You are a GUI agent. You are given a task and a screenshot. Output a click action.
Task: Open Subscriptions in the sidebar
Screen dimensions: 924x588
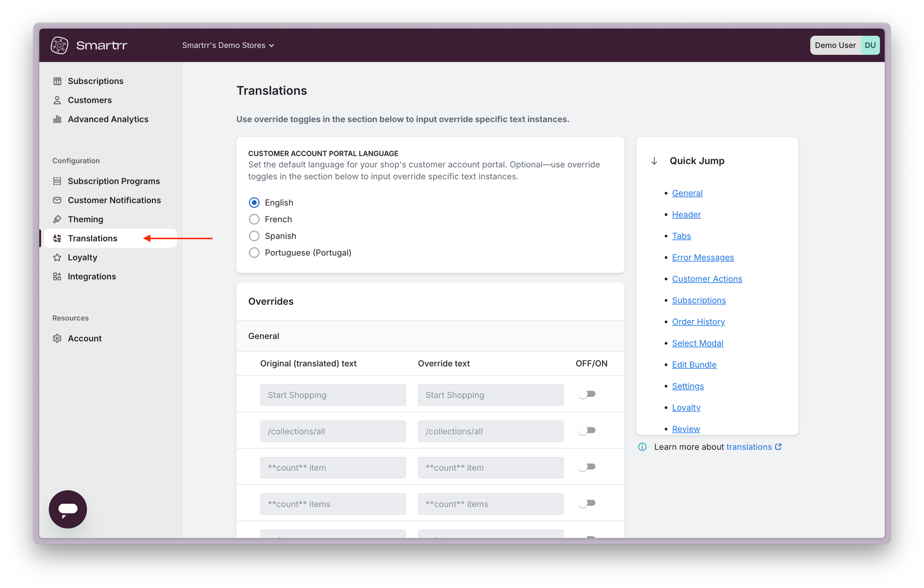(95, 81)
